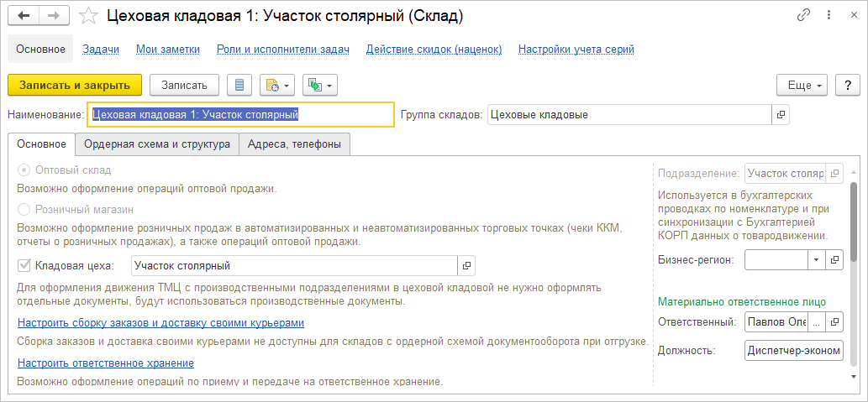
Task: Click the document list icon in toolbar
Action: (x=240, y=85)
